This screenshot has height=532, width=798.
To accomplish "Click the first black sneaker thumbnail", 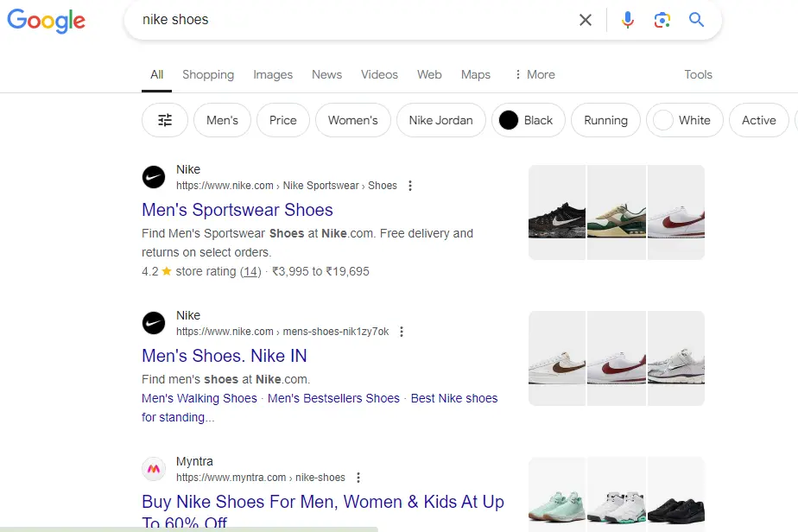I will (x=556, y=212).
